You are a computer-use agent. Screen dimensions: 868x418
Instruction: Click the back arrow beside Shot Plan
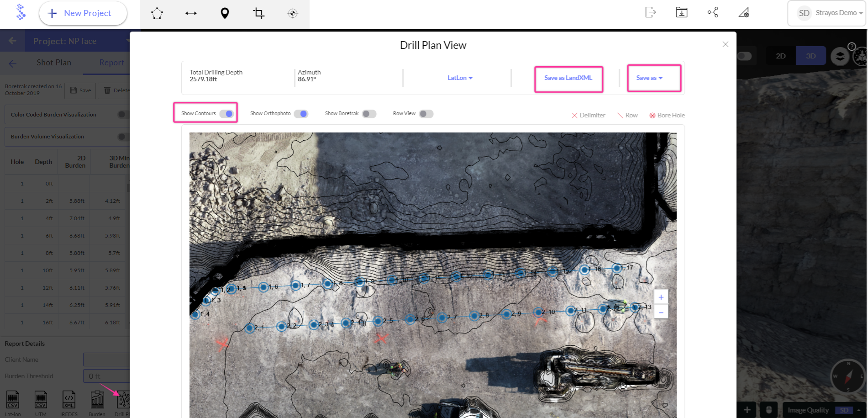(12, 63)
